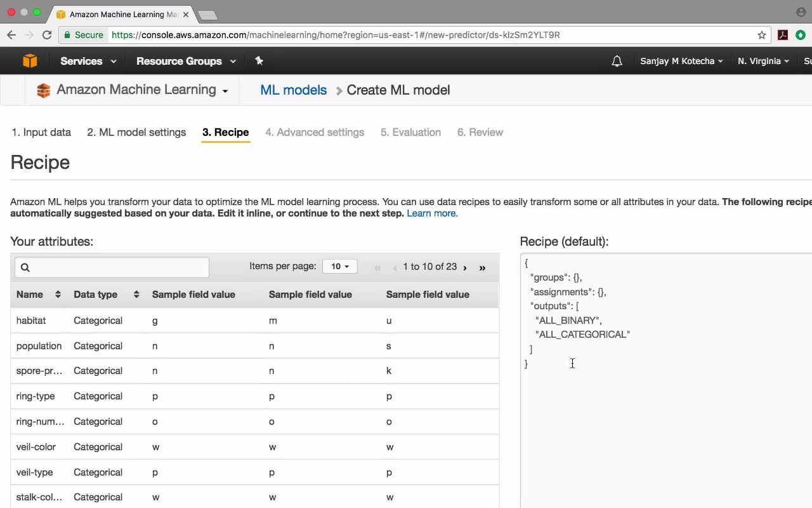812x508 pixels.
Task: Open the N. Virginia region selector
Action: (763, 61)
